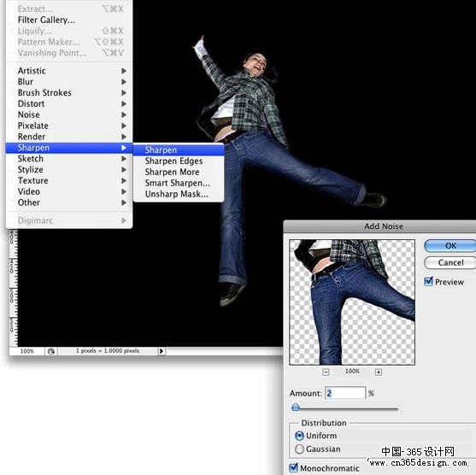Open the status bar arrow popup menu

pos(162,351)
